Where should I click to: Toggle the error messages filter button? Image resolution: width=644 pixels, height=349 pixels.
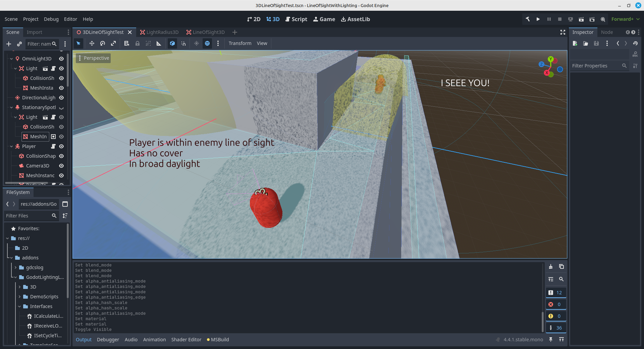[x=556, y=304]
